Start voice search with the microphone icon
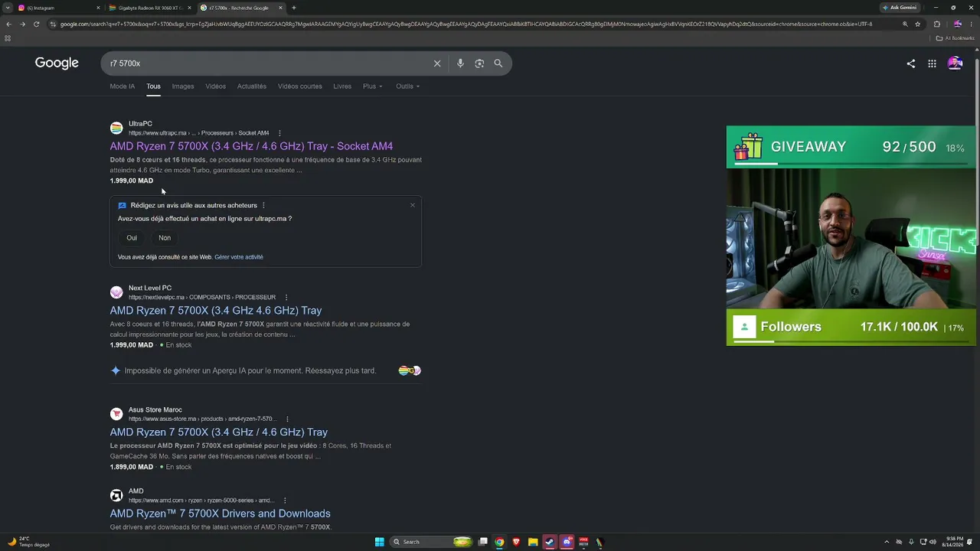Image resolution: width=980 pixels, height=551 pixels. (x=460, y=64)
